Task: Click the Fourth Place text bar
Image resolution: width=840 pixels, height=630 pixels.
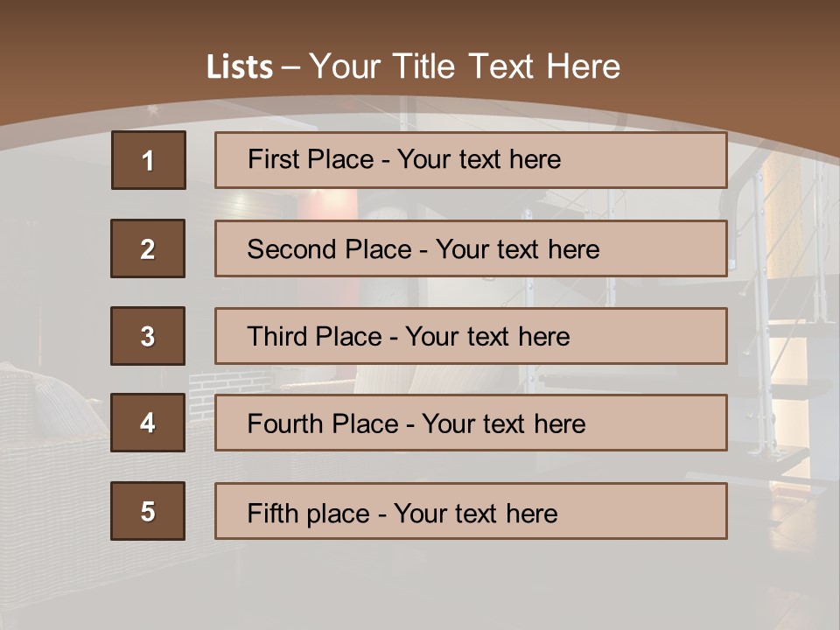Action: click(x=471, y=423)
